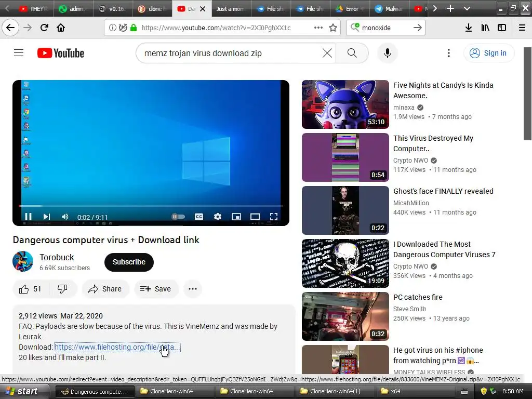
Task: Open the browser downloads icon
Action: tap(469, 28)
